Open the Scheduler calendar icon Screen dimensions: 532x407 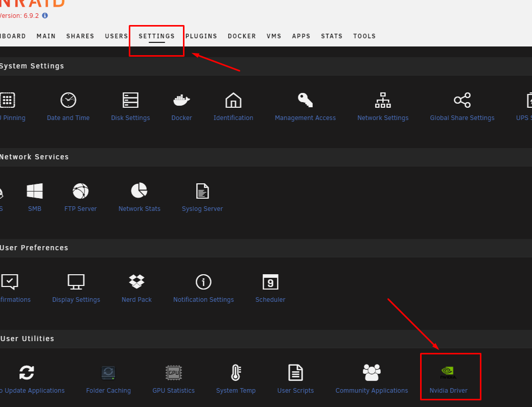270,282
